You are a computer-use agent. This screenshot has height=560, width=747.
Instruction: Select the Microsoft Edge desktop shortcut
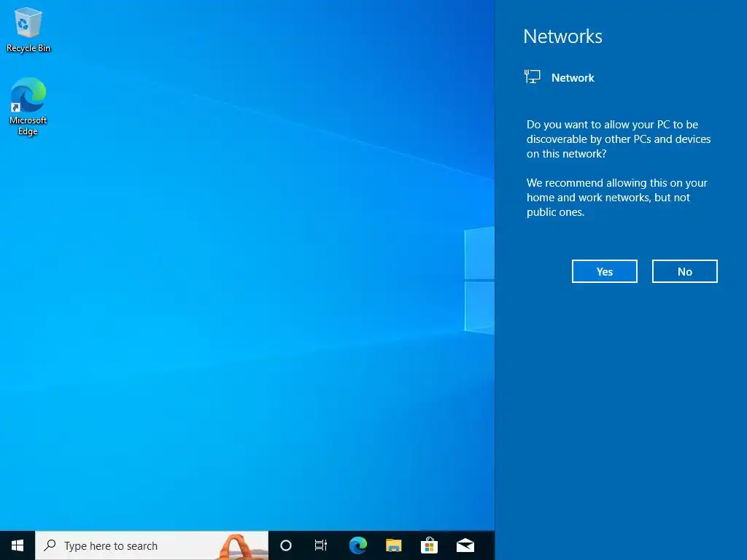point(28,106)
